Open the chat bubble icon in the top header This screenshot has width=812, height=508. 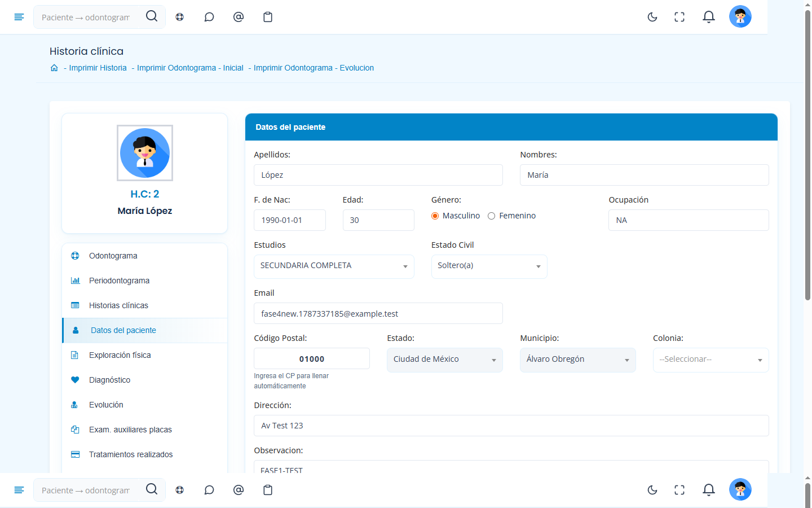tap(209, 17)
